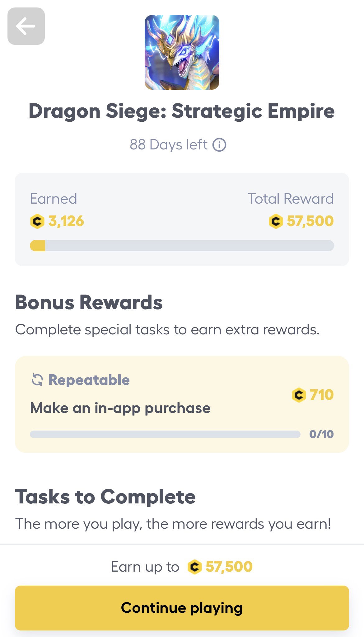Tap the 57,500 total reward amount
Viewport: 364px width, 637px height.
tap(310, 221)
